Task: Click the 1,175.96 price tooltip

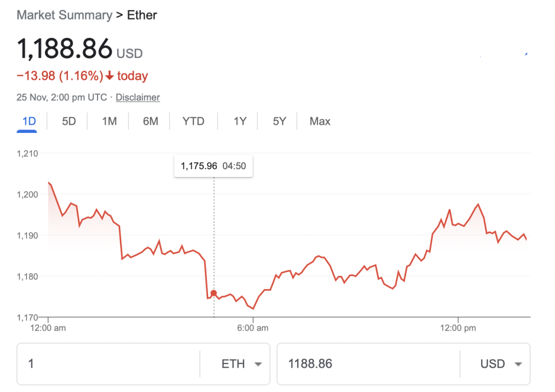Action: (214, 166)
